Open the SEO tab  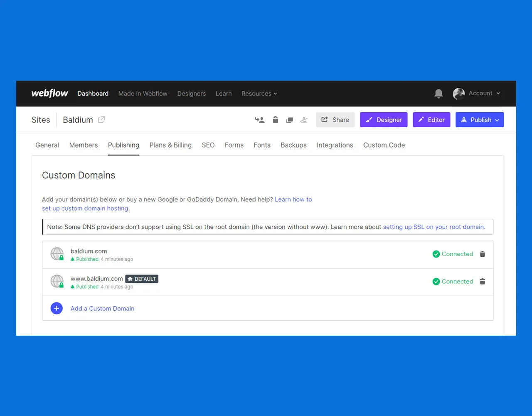(208, 145)
